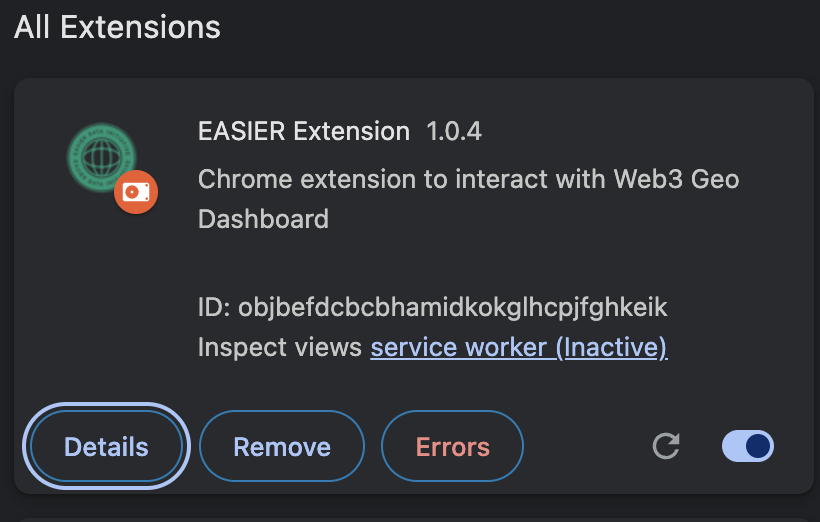Click the 'Inspect views' label
This screenshot has height=522, width=820.
tap(280, 347)
